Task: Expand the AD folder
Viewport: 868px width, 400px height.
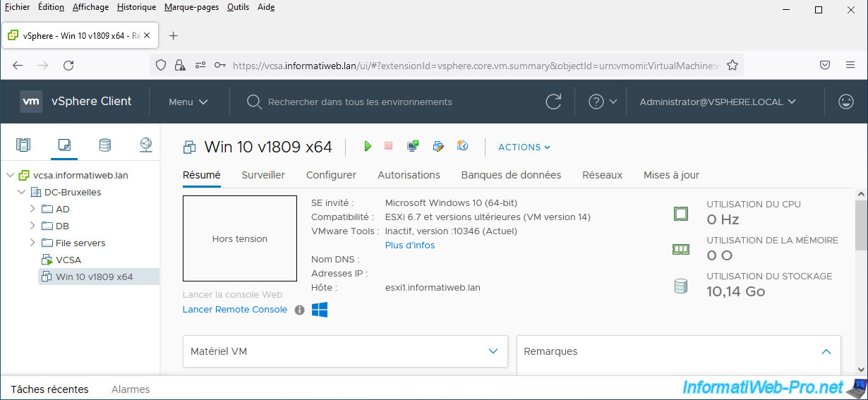Action: pyautogui.click(x=32, y=209)
